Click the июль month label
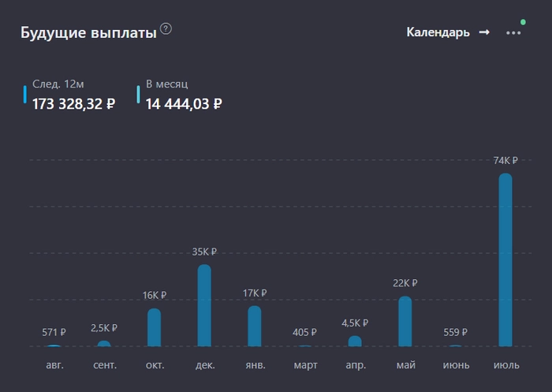 [x=506, y=365]
